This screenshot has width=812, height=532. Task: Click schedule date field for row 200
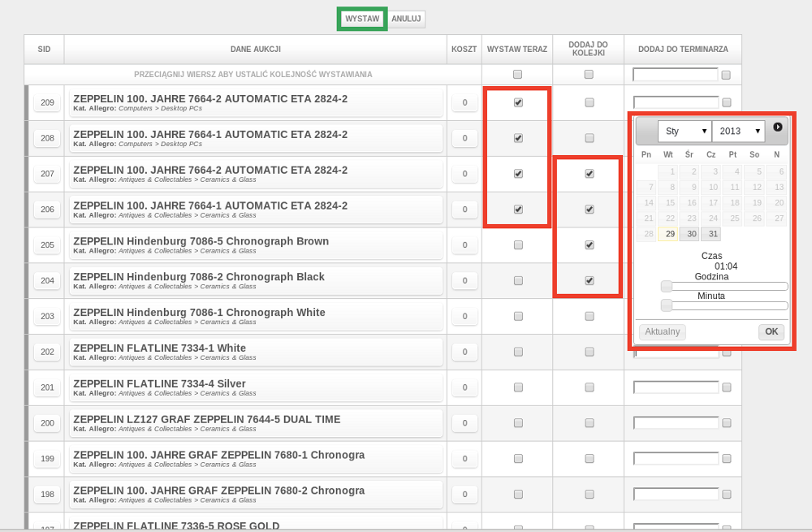[x=676, y=422]
